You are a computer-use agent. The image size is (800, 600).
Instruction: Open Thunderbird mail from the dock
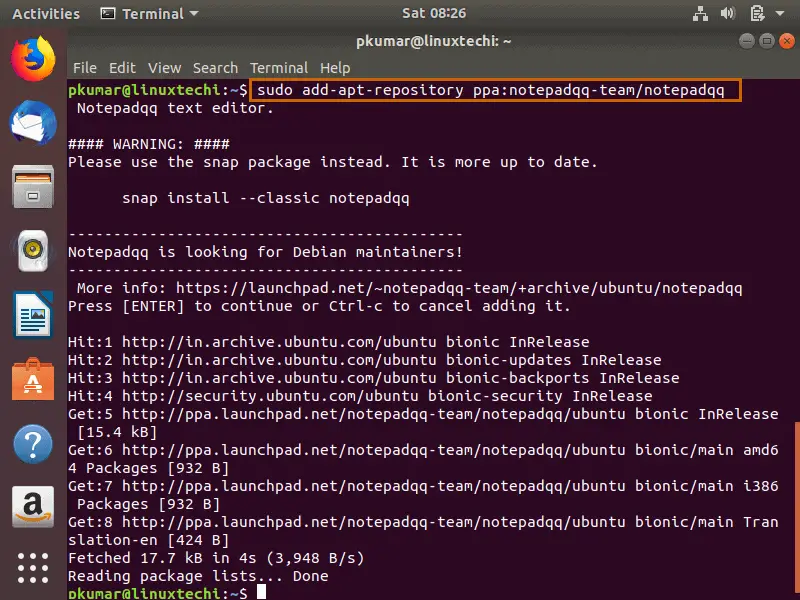coord(33,123)
